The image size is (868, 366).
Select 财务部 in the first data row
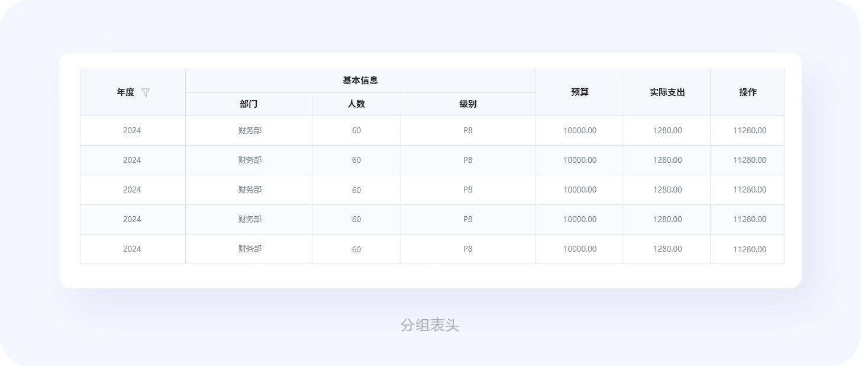(250, 130)
